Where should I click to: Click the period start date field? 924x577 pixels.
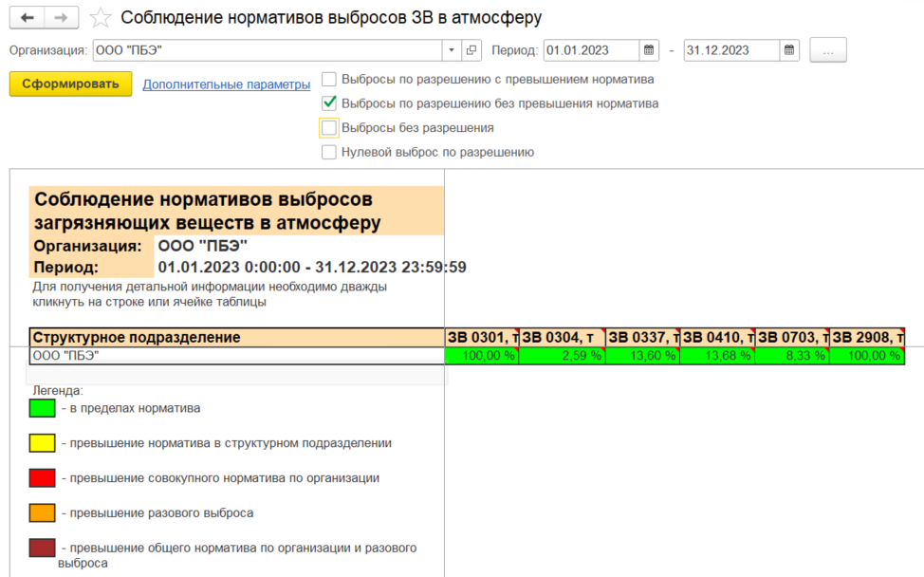pos(590,50)
